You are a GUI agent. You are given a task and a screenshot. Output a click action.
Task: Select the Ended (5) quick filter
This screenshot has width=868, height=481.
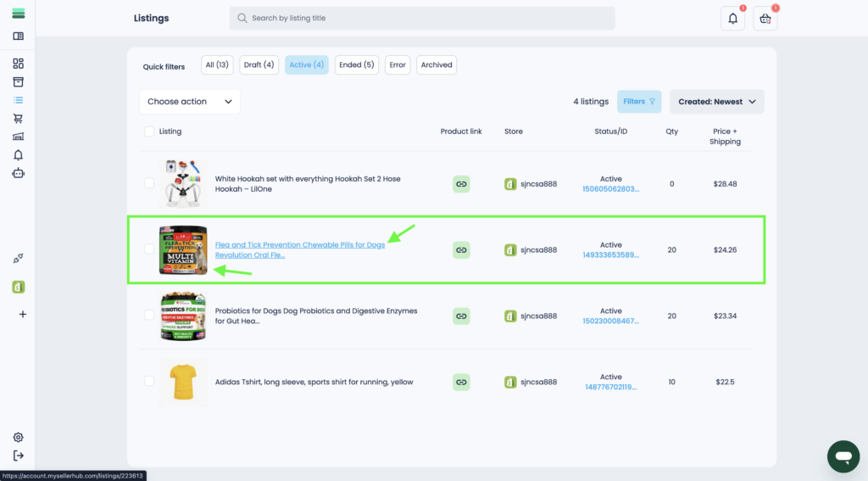[356, 65]
